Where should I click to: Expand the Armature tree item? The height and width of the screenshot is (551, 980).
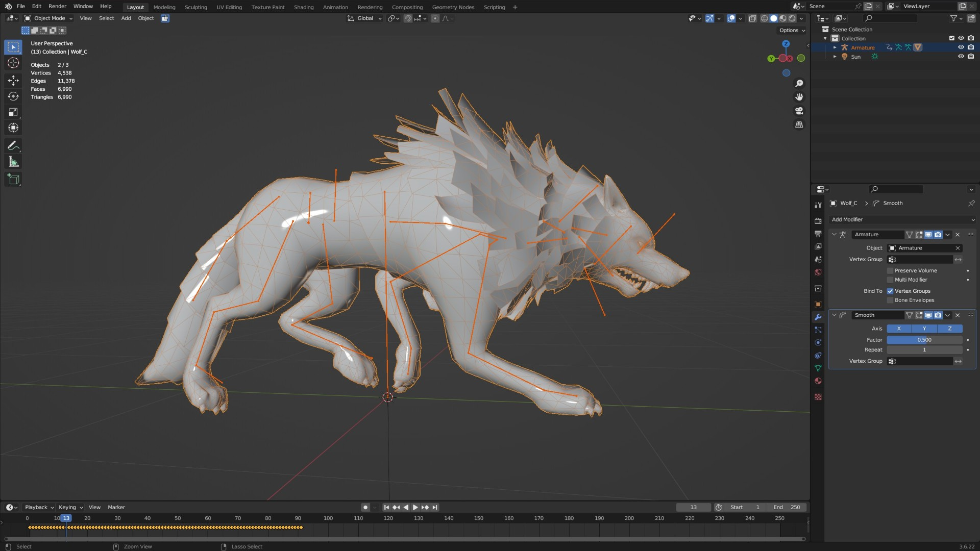(835, 47)
